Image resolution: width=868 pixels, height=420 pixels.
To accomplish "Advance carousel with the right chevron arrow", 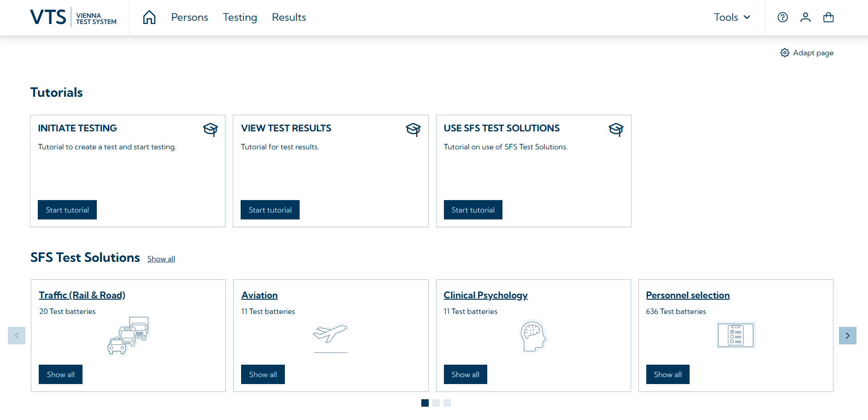I will pos(847,336).
